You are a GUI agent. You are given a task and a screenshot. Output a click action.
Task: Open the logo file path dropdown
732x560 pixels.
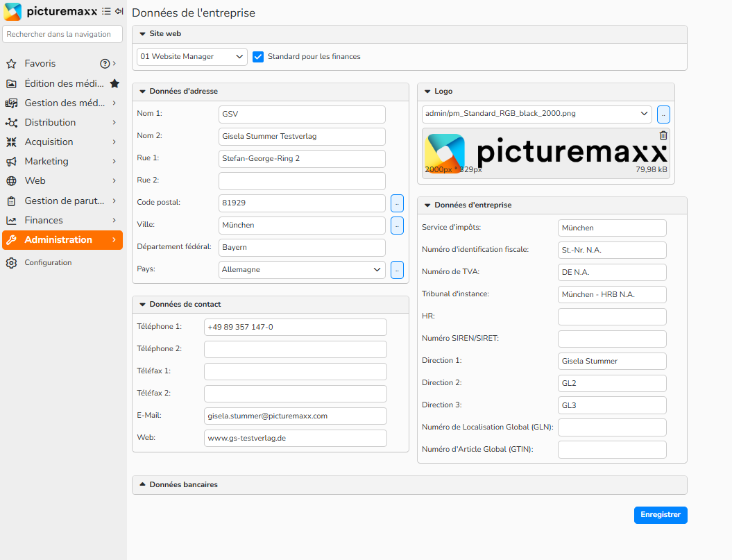point(537,114)
